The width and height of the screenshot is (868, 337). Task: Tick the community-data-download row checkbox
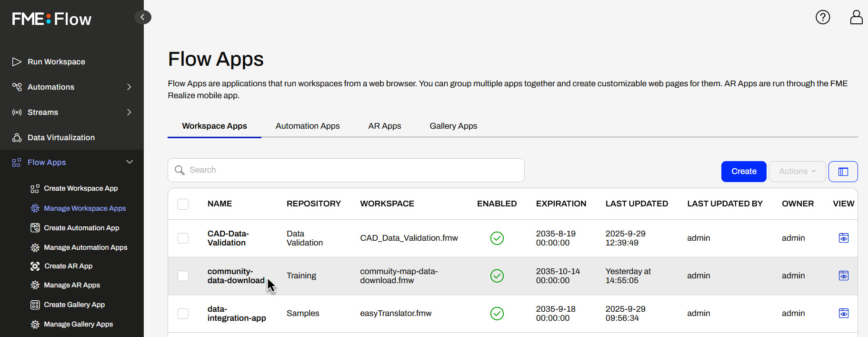[x=183, y=276]
